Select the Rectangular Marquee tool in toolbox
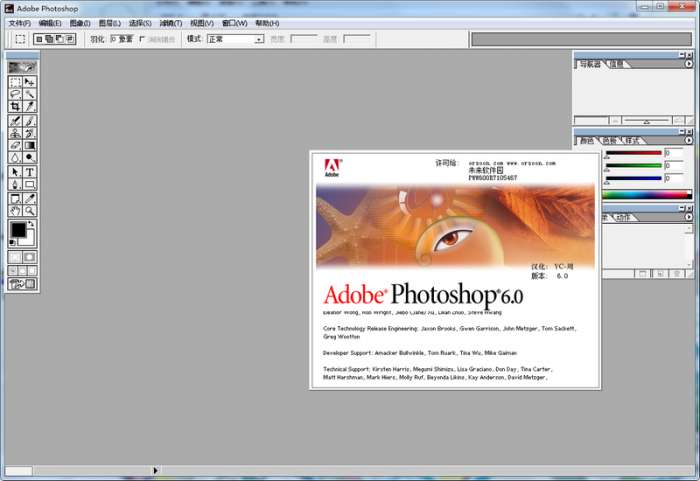The width and height of the screenshot is (700, 481). pyautogui.click(x=15, y=82)
